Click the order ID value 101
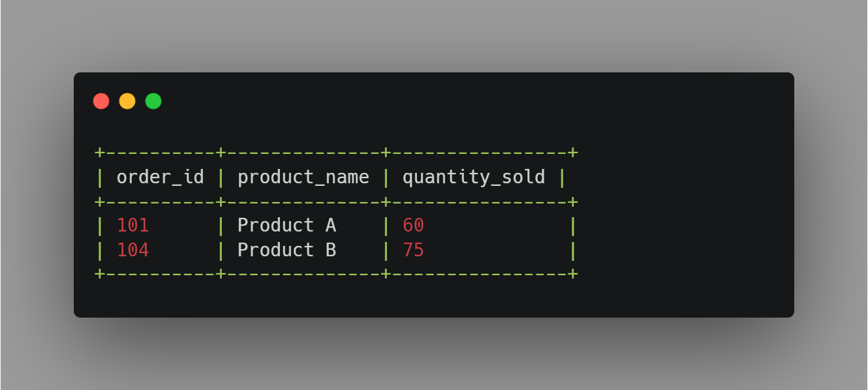This screenshot has width=868, height=390. [133, 226]
